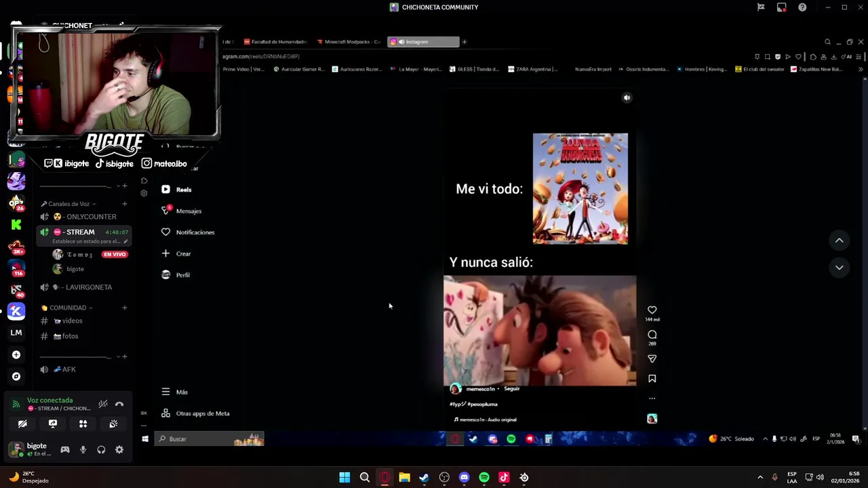This screenshot has width=868, height=488.
Task: Click the streamed Buscar search box
Action: [x=210, y=439]
